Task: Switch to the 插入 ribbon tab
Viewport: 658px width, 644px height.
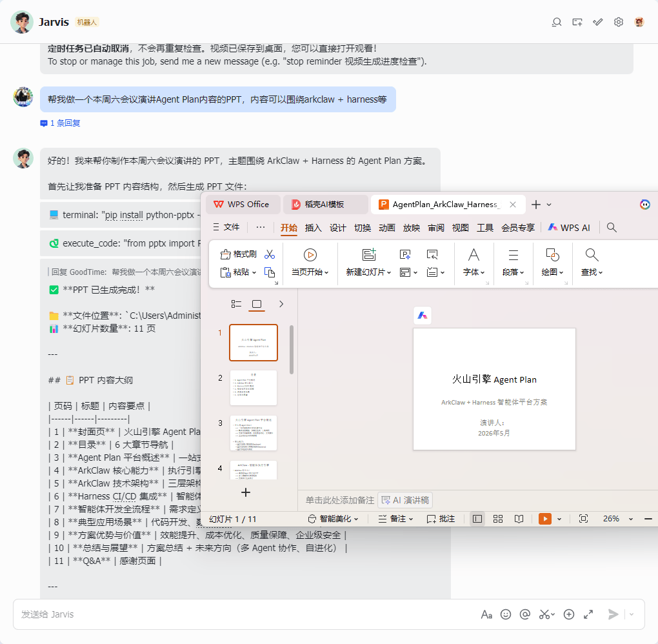Action: pyautogui.click(x=313, y=228)
